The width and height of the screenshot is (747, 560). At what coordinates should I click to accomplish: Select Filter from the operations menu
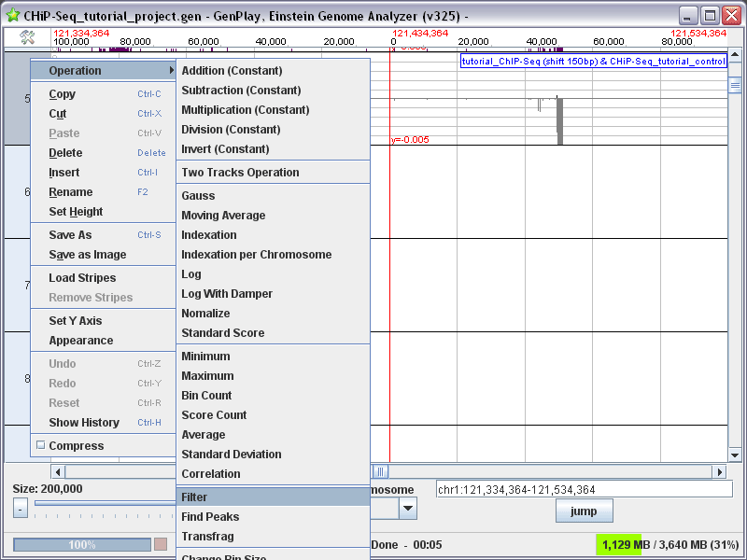click(x=274, y=497)
